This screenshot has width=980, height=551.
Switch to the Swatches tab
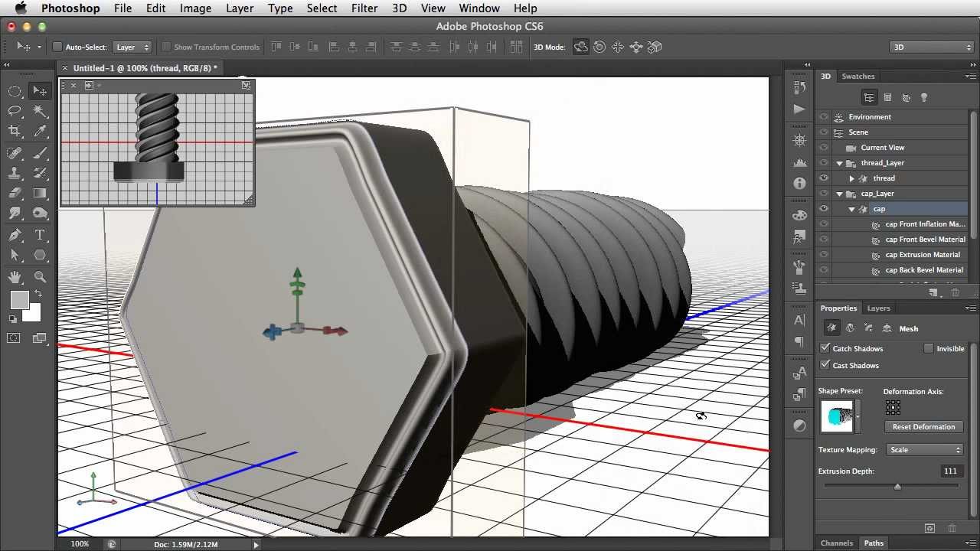(857, 76)
